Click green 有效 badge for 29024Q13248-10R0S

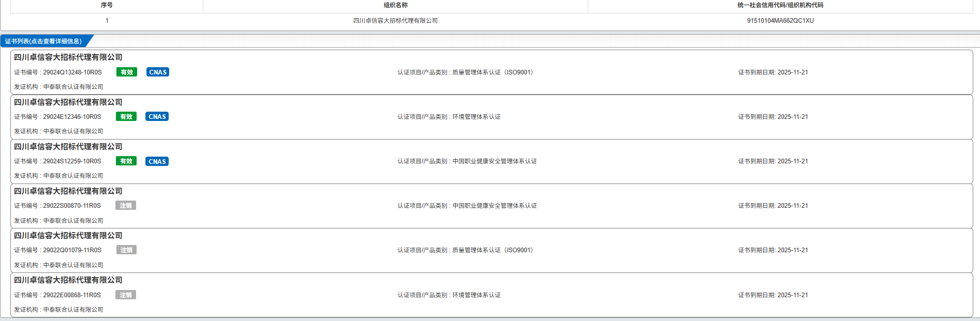(127, 72)
